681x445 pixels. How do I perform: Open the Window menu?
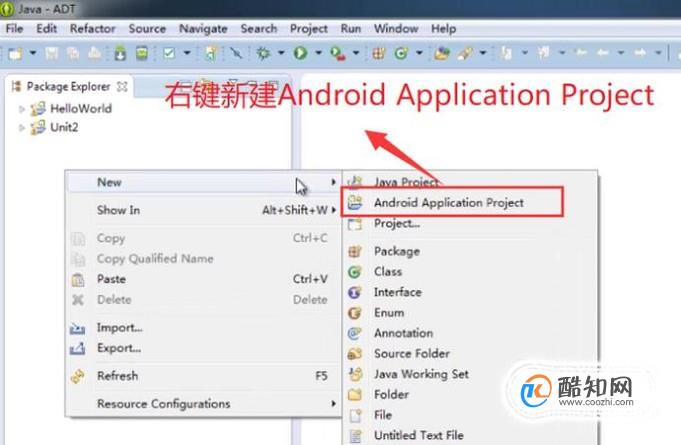tap(396, 29)
